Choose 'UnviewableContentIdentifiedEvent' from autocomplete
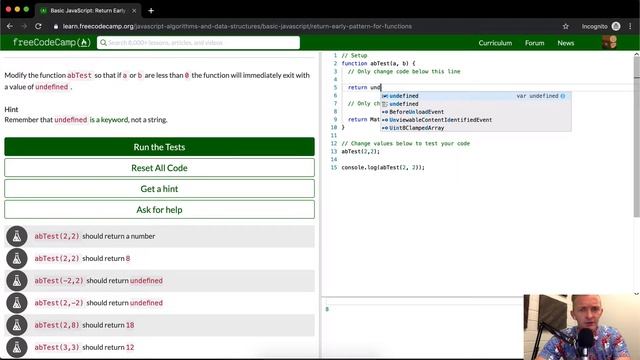Screen dimensions: 640x360 pyautogui.click(x=476, y=120)
